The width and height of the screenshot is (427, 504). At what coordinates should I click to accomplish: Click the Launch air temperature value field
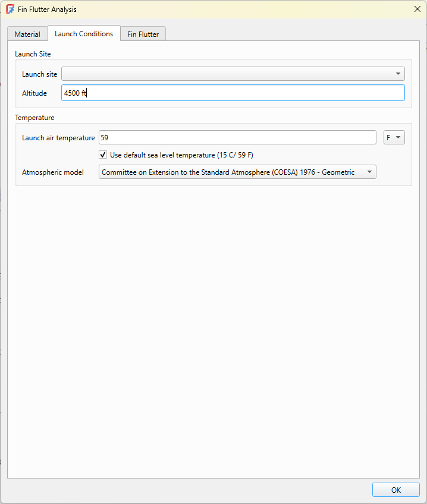237,137
